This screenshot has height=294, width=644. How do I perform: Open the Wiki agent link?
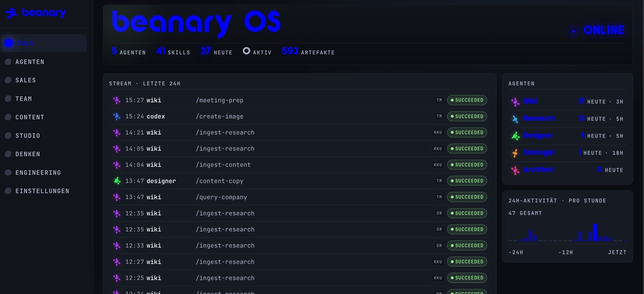coord(530,101)
